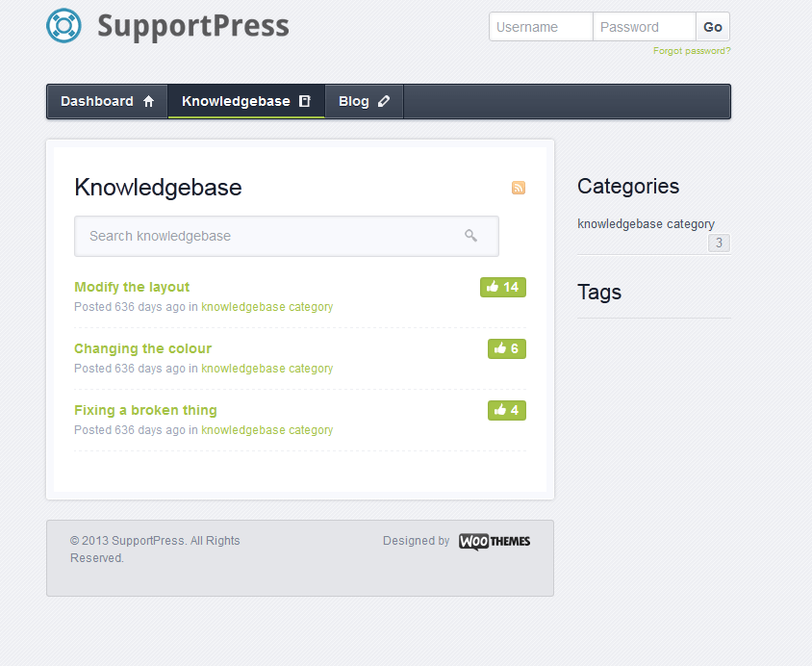
Task: Open the WooThemes logo link
Action: click(x=495, y=542)
